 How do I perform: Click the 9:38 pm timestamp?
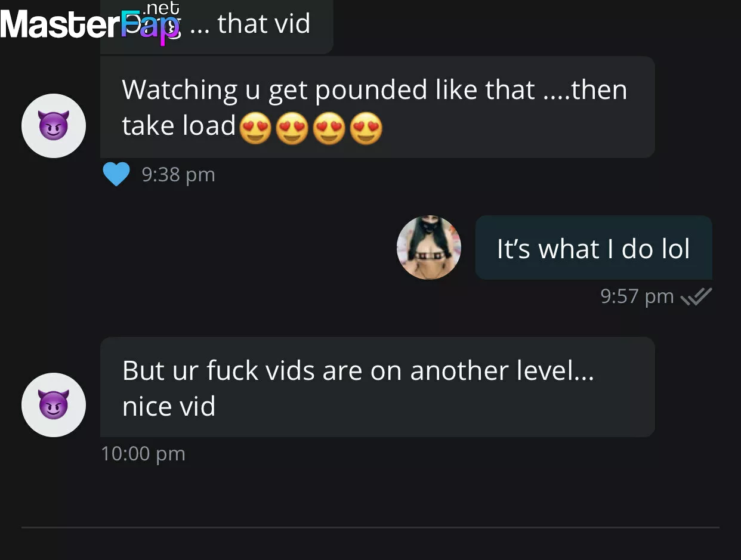click(x=178, y=175)
